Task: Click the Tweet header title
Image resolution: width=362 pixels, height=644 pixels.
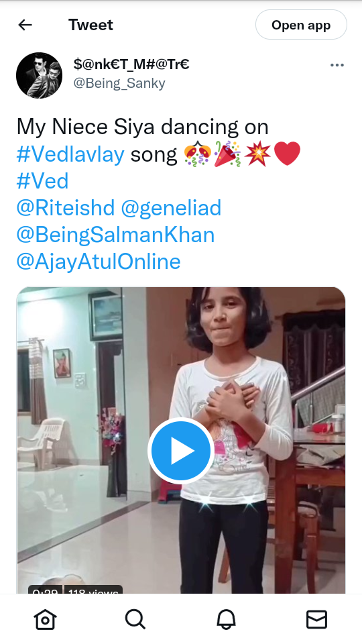Action: (90, 25)
